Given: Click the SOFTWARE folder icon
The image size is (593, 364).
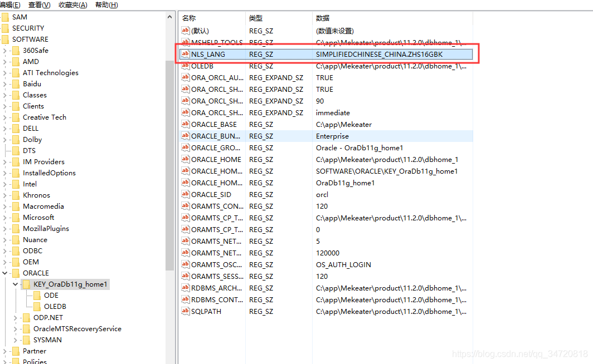Looking at the screenshot, I should point(5,40).
